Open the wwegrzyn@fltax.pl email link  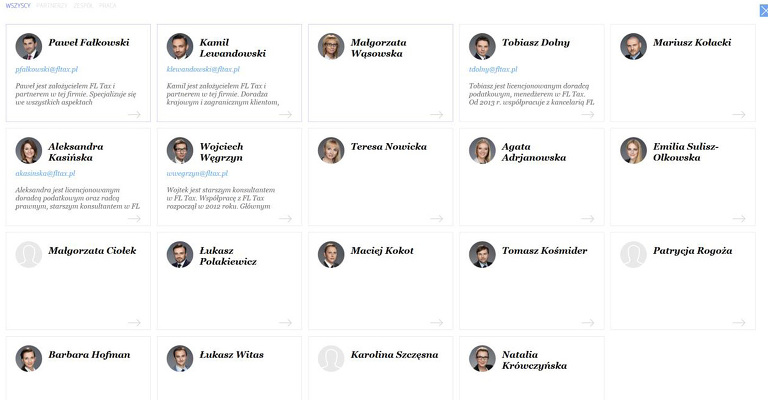(197, 173)
